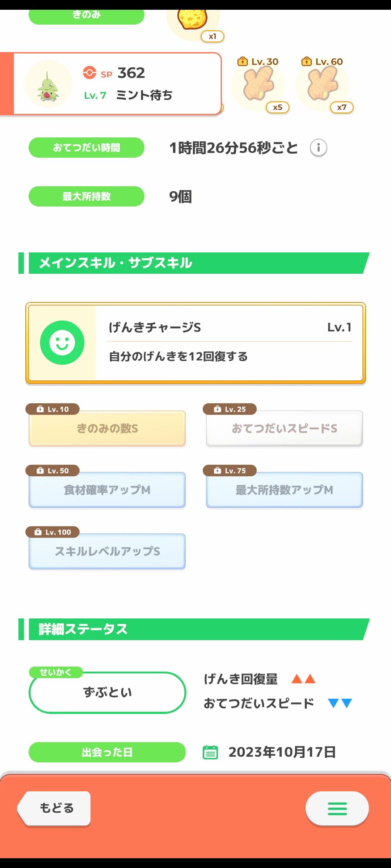The image size is (391, 868).
Task: Tap the Poké Ball SP icon
Action: tap(89, 72)
